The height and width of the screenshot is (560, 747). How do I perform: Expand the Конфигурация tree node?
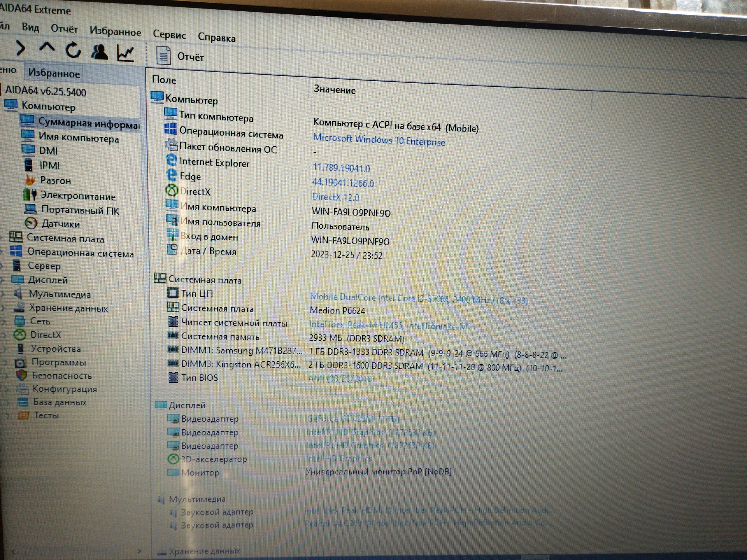[x=7, y=388]
